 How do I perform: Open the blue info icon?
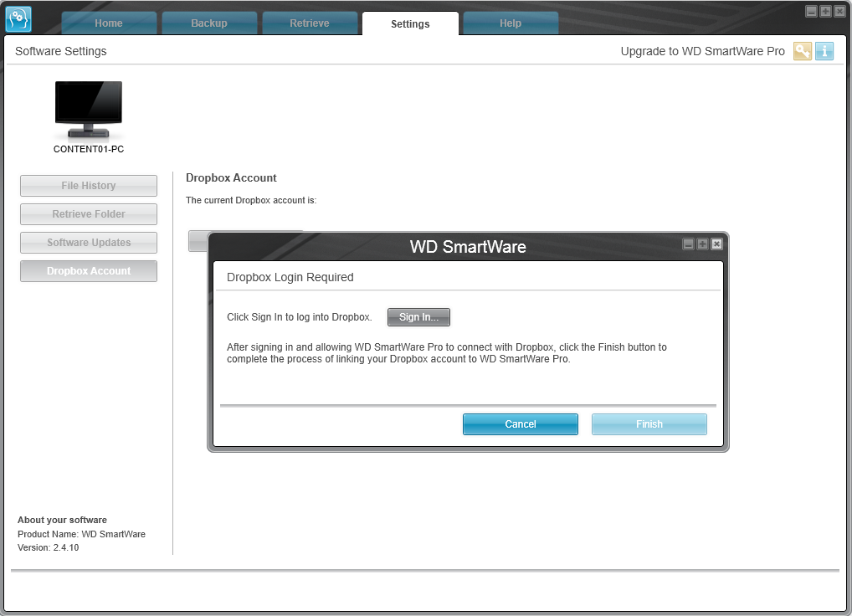coord(824,51)
